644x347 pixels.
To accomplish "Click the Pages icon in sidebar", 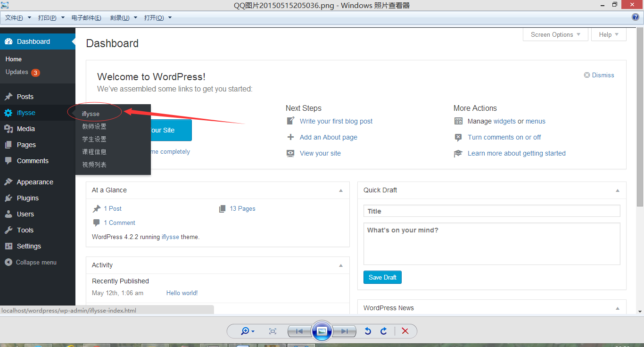I will pos(8,145).
